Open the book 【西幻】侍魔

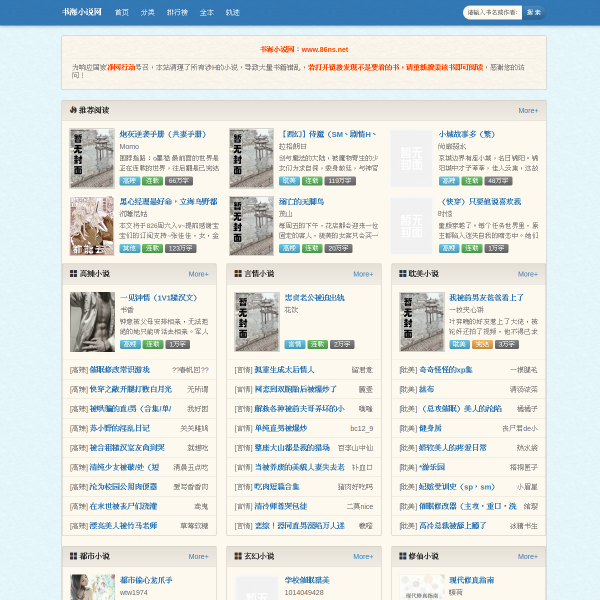[x=328, y=134]
